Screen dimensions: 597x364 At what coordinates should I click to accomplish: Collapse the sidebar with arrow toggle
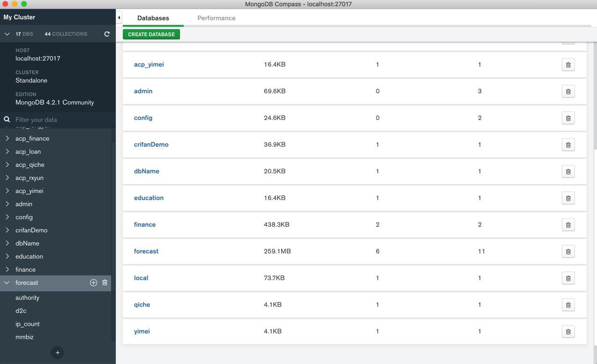tap(119, 18)
